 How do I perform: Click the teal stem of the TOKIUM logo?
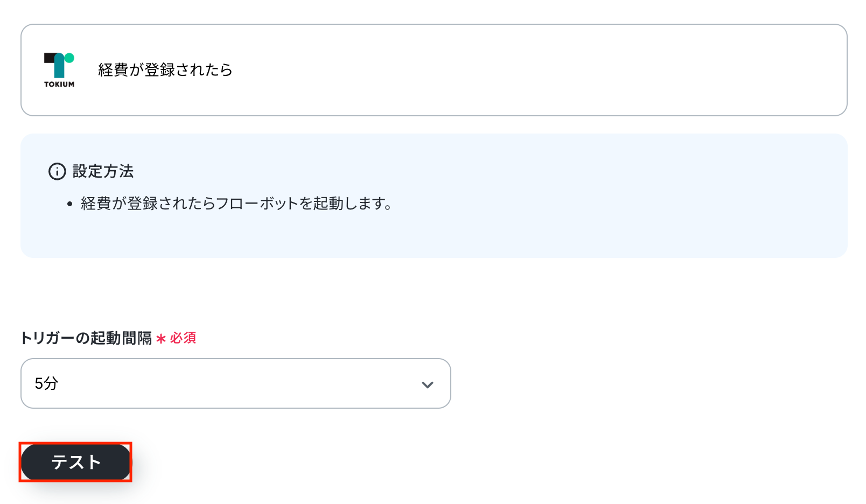59,68
